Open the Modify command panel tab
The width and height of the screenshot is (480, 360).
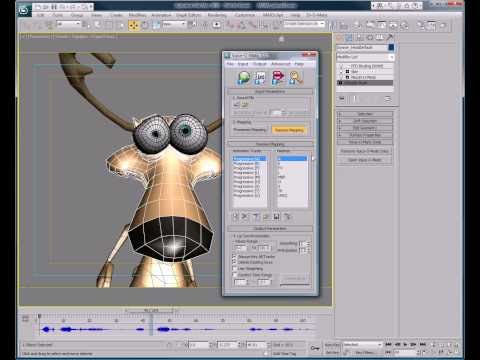pos(349,37)
